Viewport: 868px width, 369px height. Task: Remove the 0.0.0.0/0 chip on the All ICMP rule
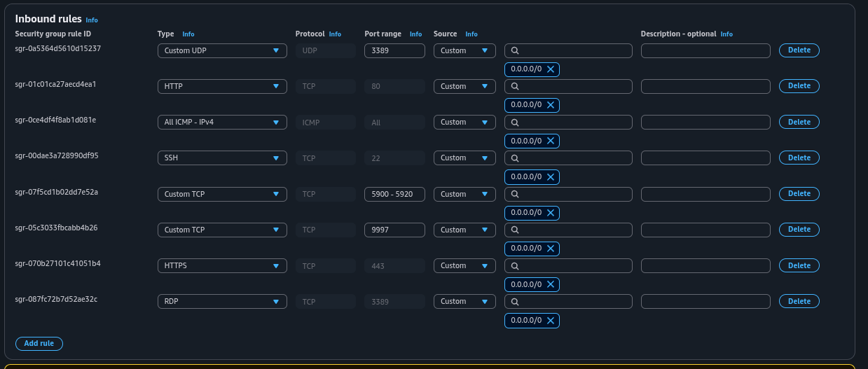coord(551,141)
